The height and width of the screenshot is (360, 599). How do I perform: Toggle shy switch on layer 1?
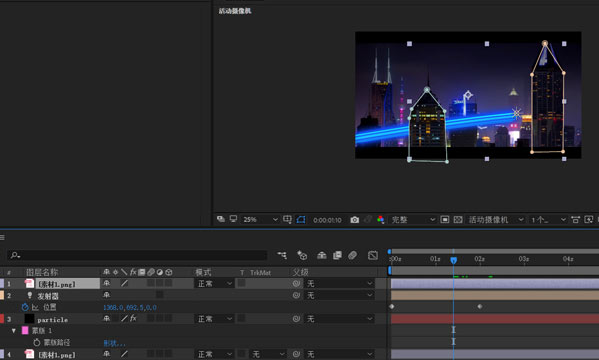click(107, 283)
